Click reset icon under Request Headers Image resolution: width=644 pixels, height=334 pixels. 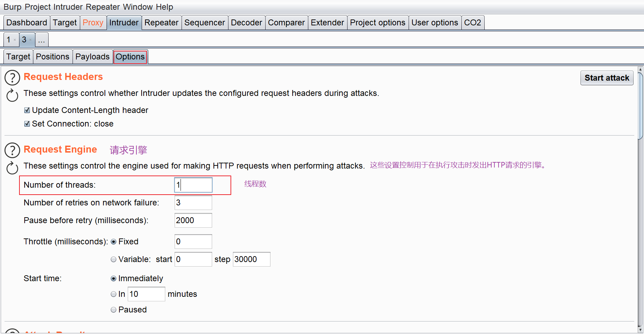12,95
